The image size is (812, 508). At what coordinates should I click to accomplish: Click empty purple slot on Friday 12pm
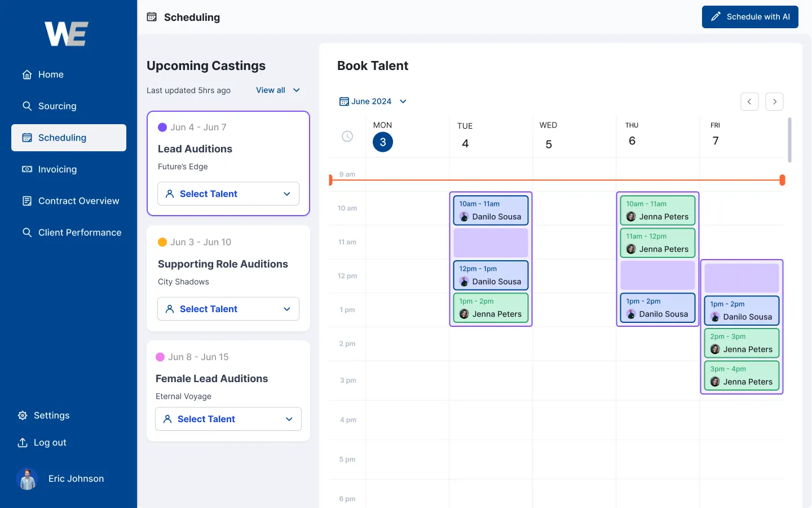pos(742,278)
